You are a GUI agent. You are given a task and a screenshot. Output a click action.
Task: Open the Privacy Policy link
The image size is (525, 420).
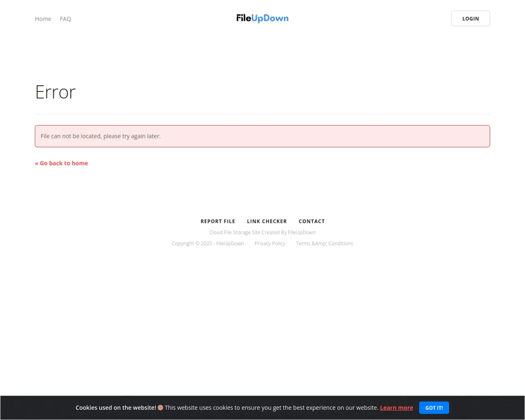(x=270, y=244)
